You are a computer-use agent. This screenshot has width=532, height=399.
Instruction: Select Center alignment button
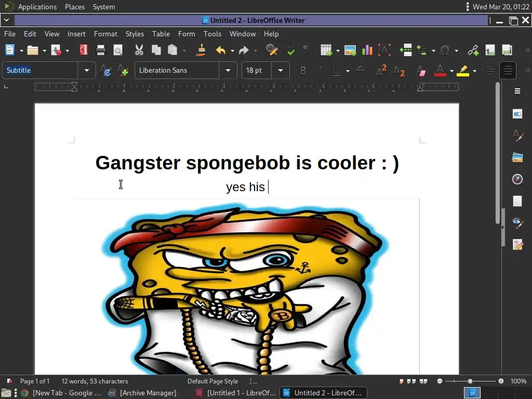pos(508,71)
